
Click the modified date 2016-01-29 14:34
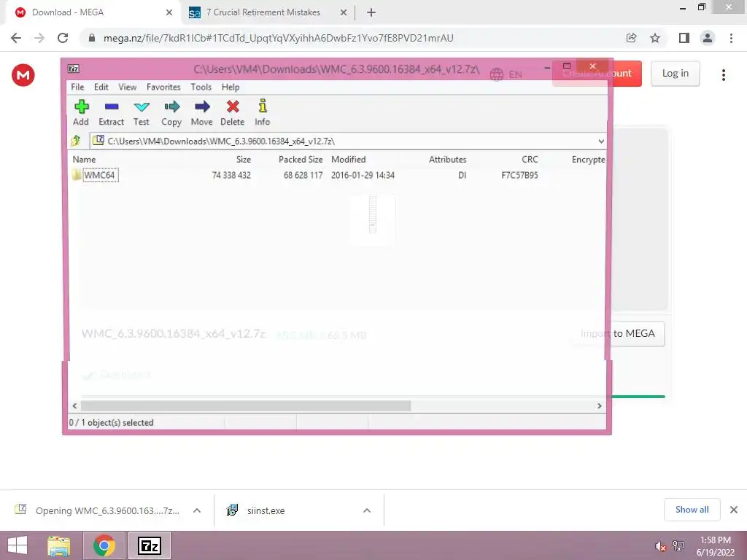coord(363,175)
